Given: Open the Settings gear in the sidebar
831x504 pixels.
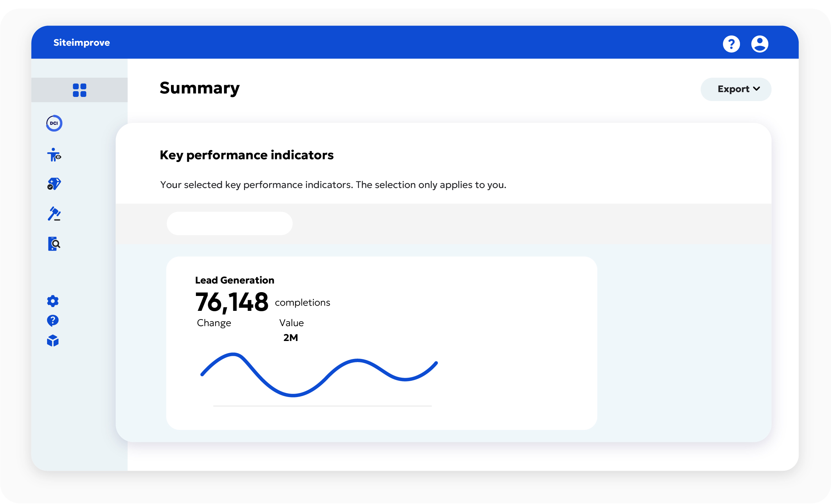Looking at the screenshot, I should click(x=52, y=301).
